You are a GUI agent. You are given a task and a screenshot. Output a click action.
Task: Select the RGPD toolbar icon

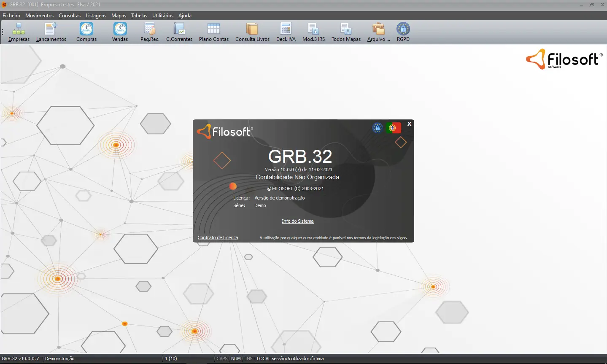[x=403, y=32]
